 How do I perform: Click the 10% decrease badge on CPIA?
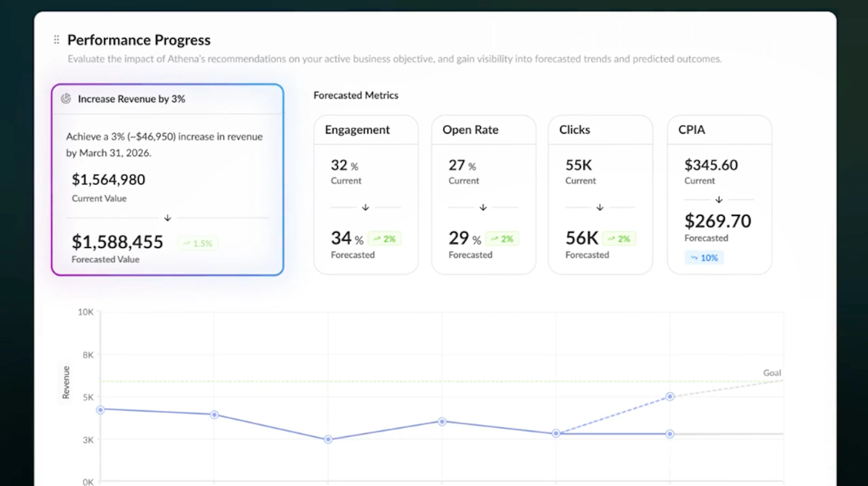pos(704,258)
